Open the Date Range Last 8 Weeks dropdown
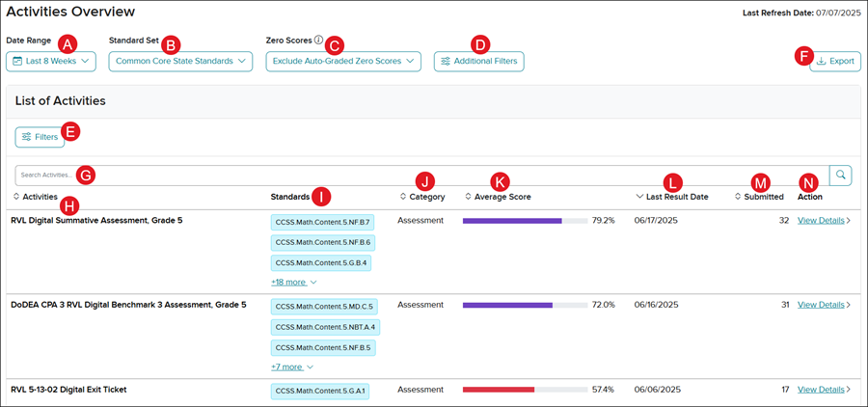Screen dimensions: 868x407 tap(52, 62)
